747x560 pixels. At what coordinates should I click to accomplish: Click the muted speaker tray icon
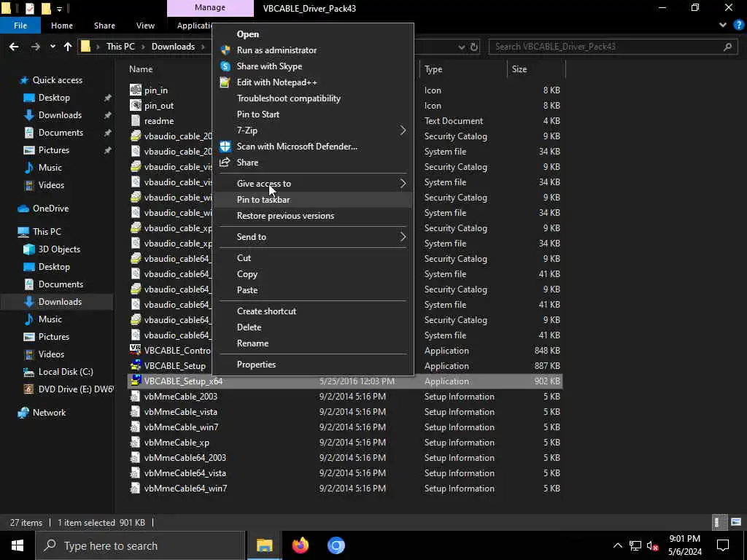tap(653, 545)
